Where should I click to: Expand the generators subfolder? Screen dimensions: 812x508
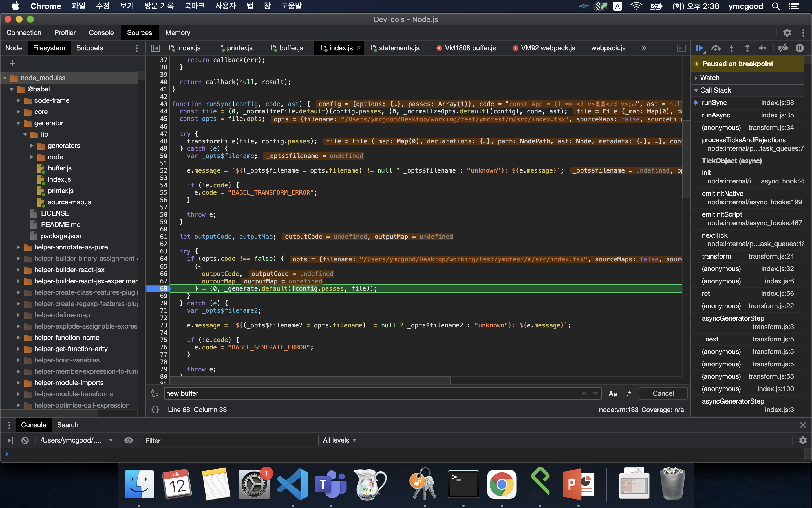click(32, 146)
